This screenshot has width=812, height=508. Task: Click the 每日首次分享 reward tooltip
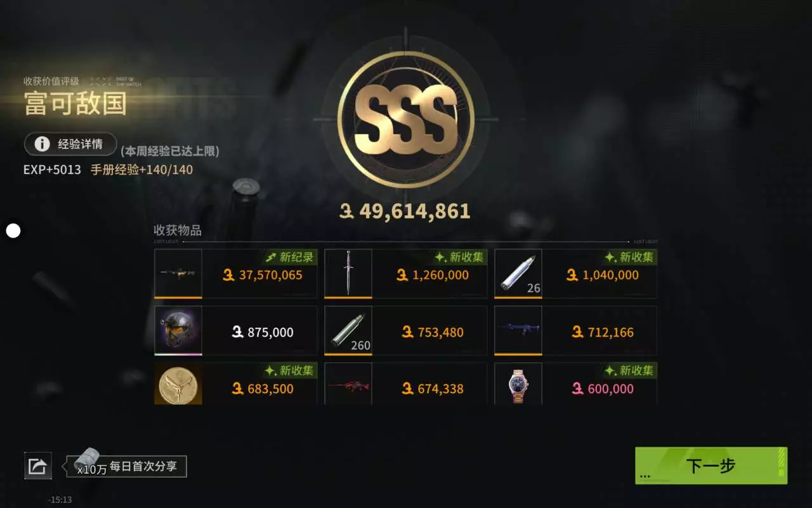[127, 466]
